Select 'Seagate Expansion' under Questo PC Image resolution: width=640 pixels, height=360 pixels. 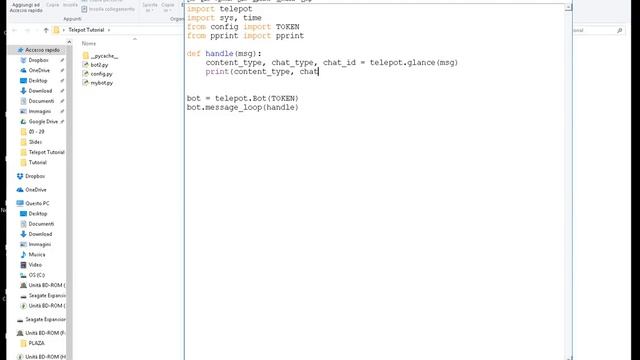pyautogui.click(x=42, y=296)
